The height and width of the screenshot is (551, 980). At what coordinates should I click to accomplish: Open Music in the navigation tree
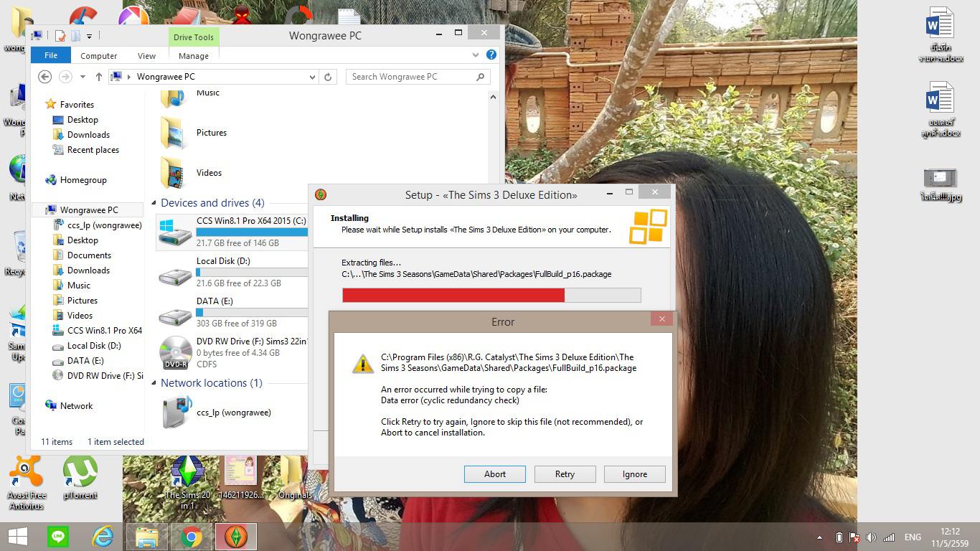(78, 286)
